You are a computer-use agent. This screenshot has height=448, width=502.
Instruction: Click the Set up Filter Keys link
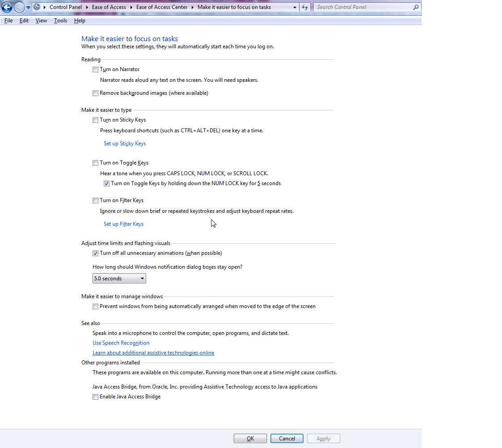123,224
